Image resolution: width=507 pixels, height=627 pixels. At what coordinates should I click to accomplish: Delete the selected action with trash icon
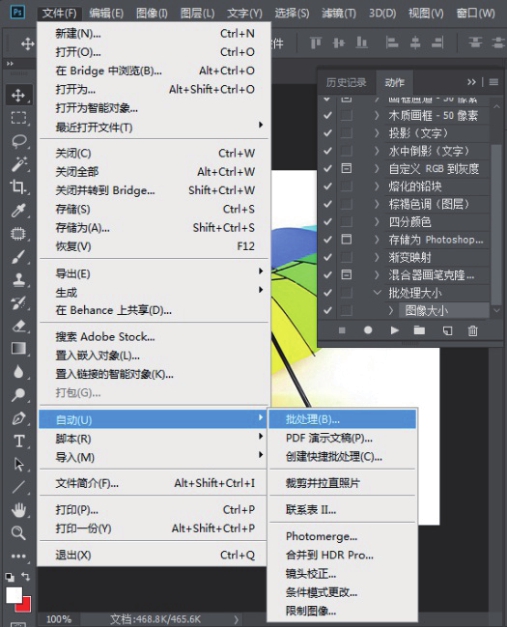473,330
